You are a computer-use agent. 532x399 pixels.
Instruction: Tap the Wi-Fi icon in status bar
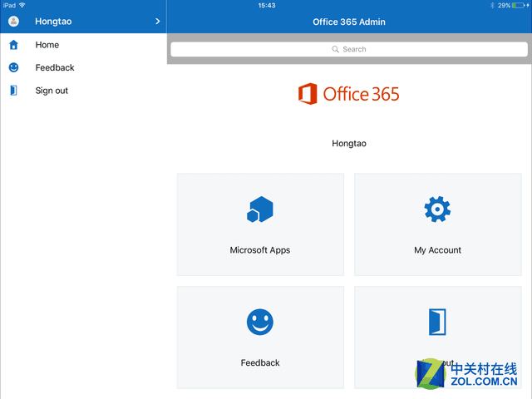(x=22, y=5)
